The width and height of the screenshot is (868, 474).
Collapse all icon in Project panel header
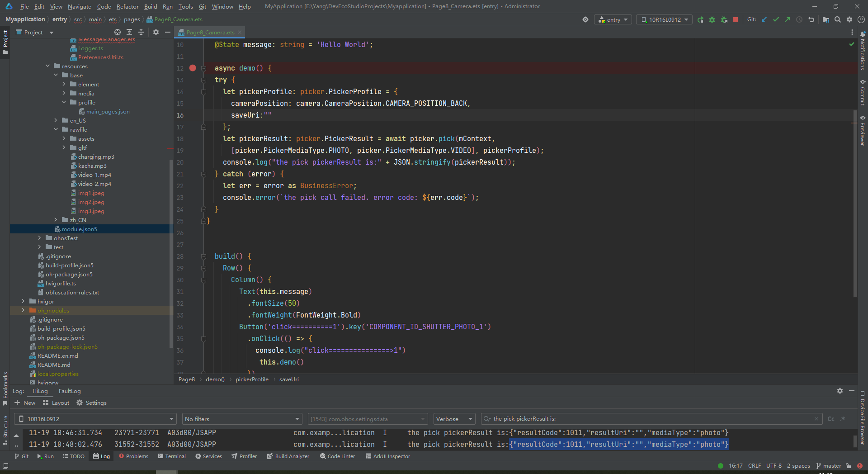141,32
